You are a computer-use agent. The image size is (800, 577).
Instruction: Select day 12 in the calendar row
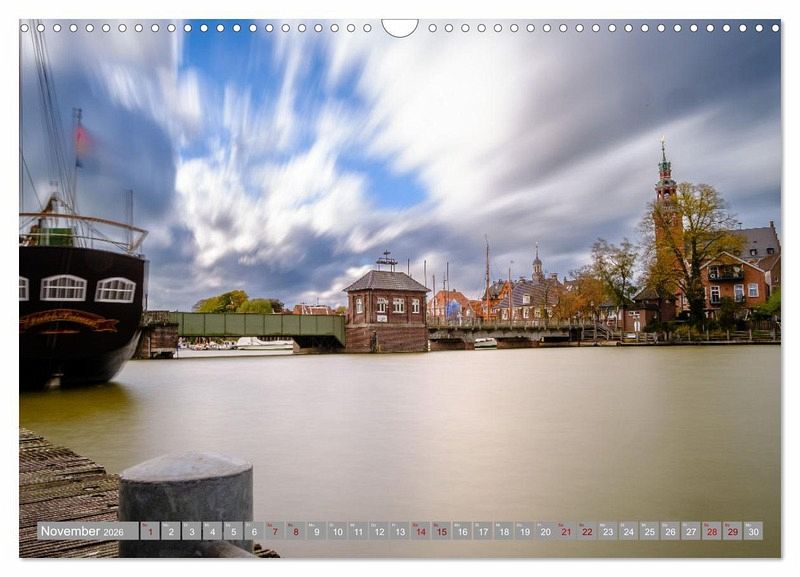[378, 531]
